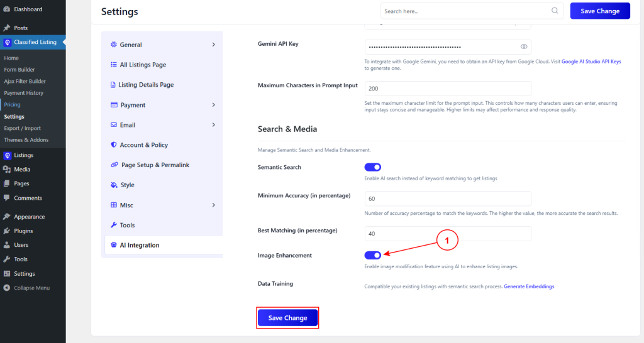The width and height of the screenshot is (644, 343).
Task: Click the Page Setup & Permalink link icon
Action: click(114, 165)
